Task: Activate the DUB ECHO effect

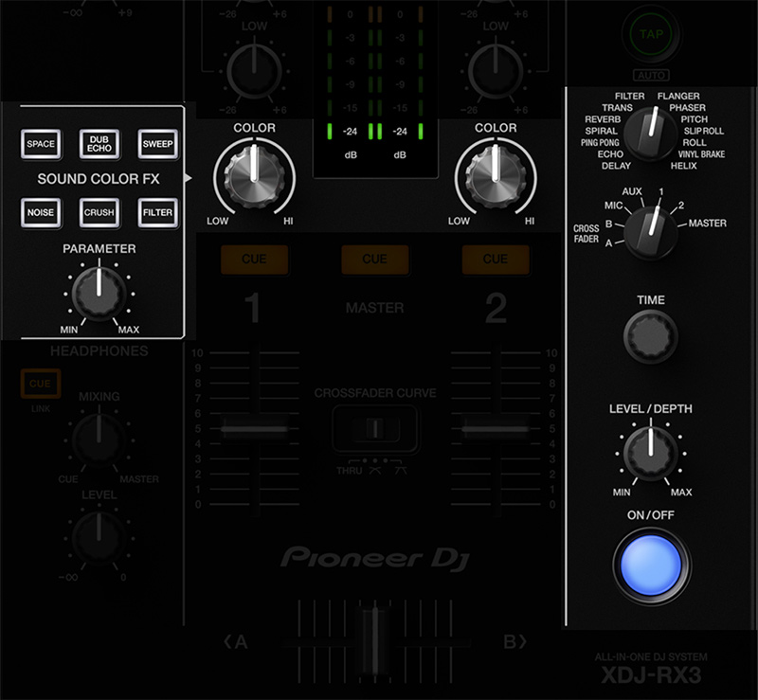Action: click(99, 143)
